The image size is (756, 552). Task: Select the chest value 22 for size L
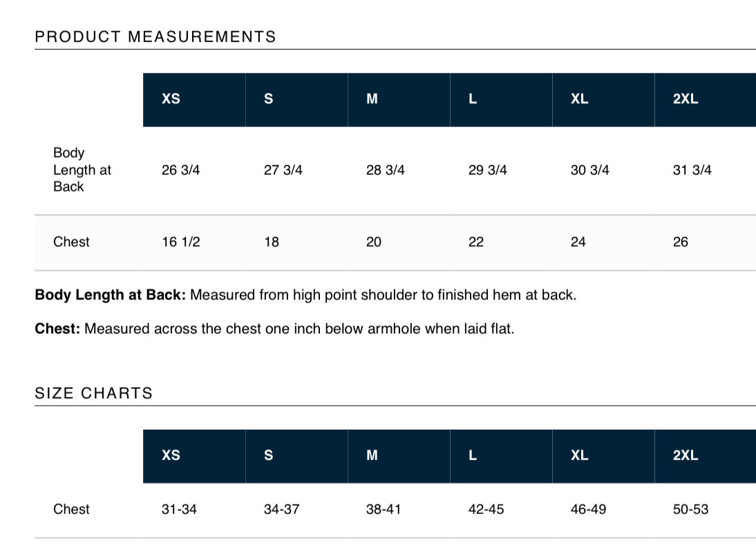pos(476,242)
